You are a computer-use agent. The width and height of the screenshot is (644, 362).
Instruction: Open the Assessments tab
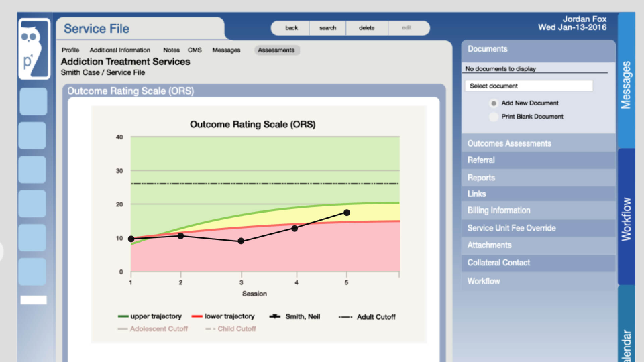click(x=276, y=50)
